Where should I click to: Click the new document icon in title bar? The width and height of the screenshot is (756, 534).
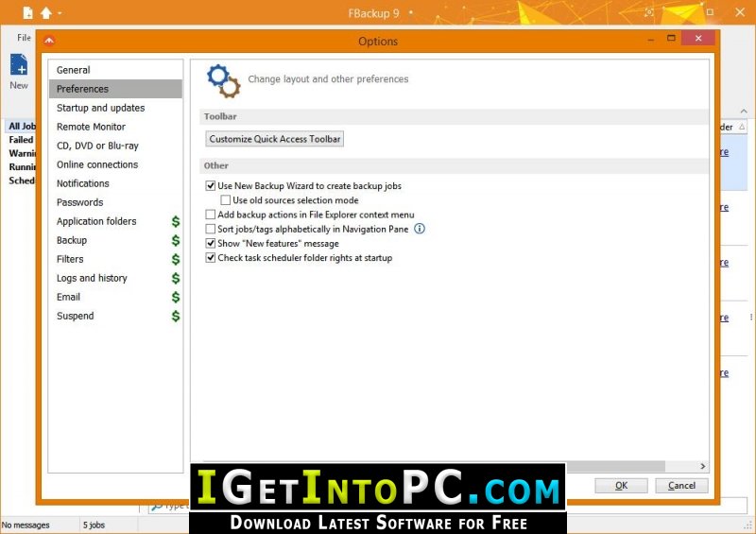28,13
